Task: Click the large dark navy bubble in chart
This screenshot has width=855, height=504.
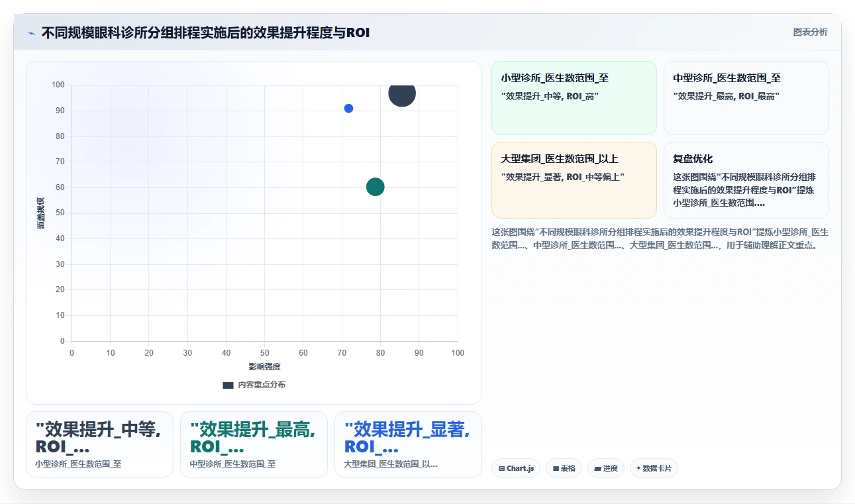Action: 402,93
